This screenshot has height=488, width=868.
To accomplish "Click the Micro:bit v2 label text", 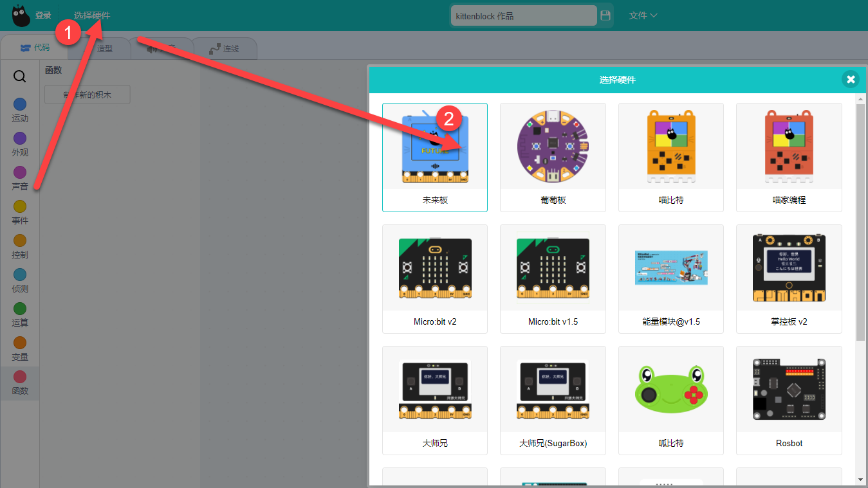I will [x=435, y=321].
